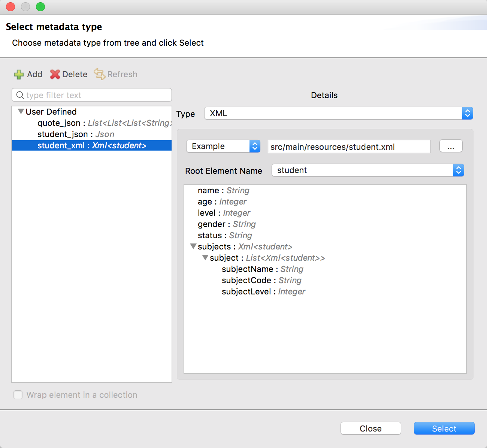The image size is (487, 448).
Task: Collapse the subject list node
Action: coord(205,258)
